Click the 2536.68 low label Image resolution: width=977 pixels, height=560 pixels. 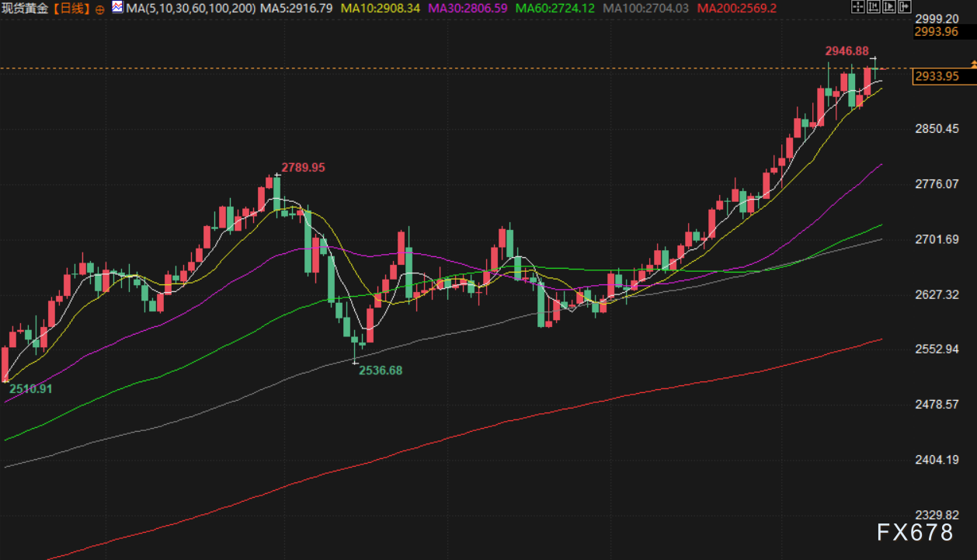381,370
